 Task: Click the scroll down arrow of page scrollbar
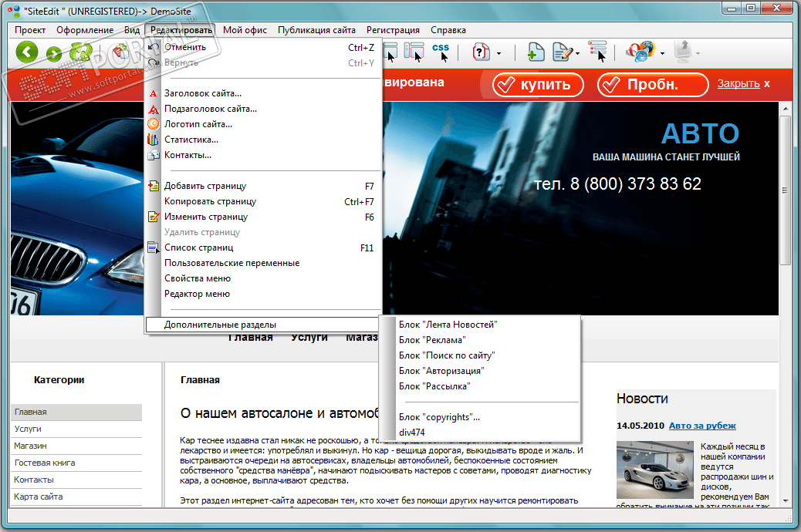pyautogui.click(x=785, y=501)
